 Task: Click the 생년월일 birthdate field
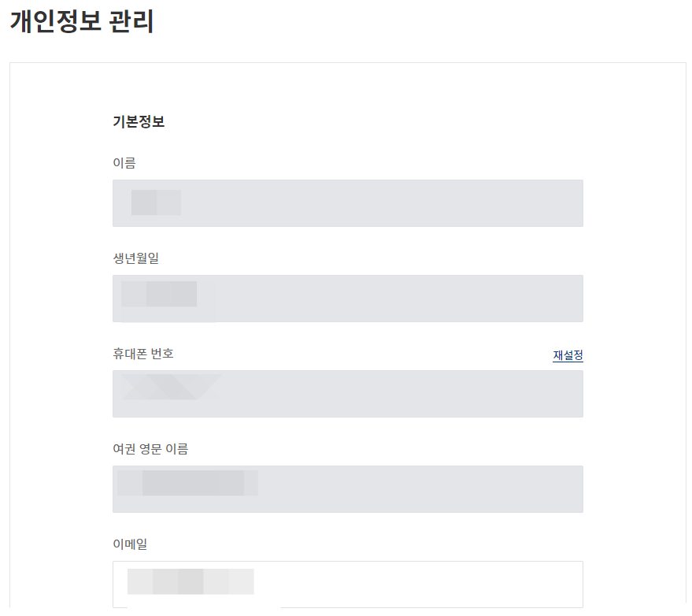[x=347, y=298]
